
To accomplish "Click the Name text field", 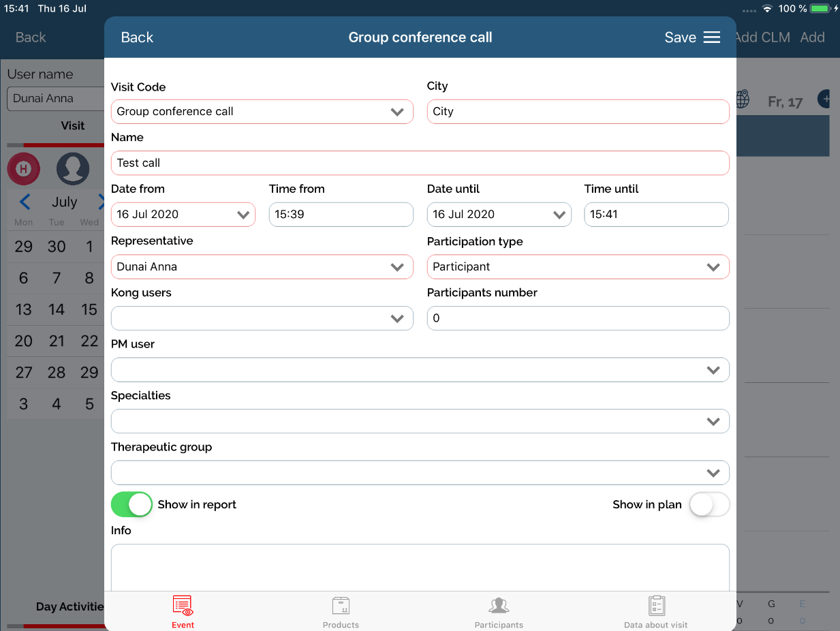I will (x=420, y=163).
